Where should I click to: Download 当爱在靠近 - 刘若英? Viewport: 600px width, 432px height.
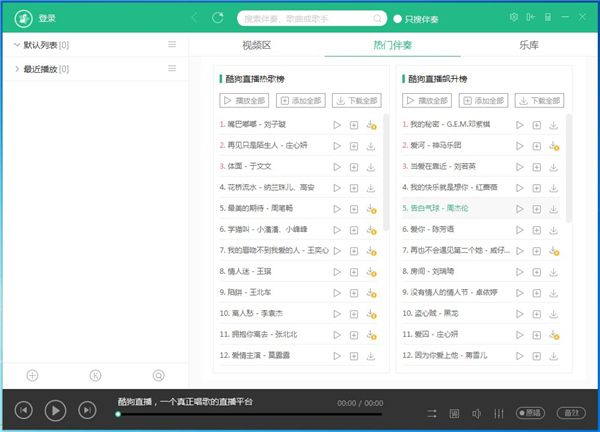point(553,167)
